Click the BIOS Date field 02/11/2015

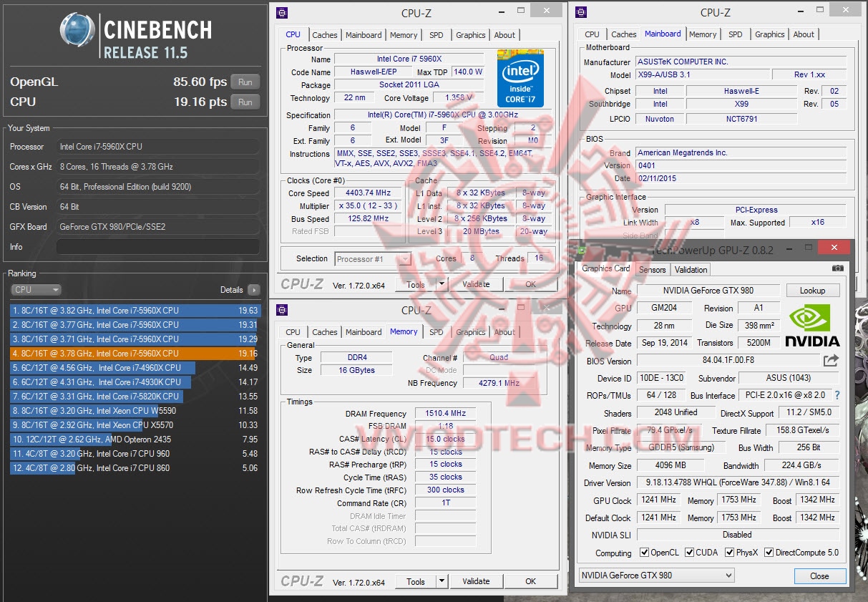pyautogui.click(x=741, y=178)
